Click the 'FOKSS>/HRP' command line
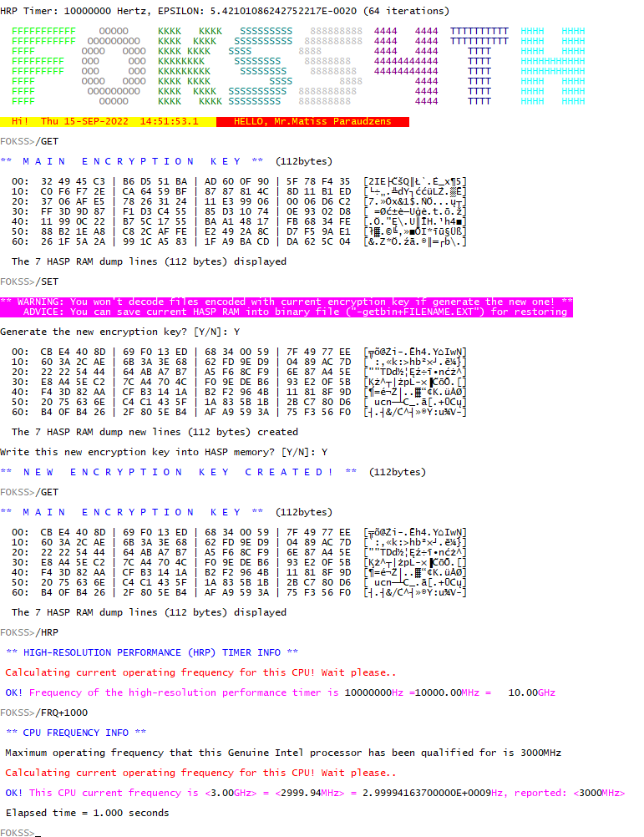 pyautogui.click(x=29, y=632)
